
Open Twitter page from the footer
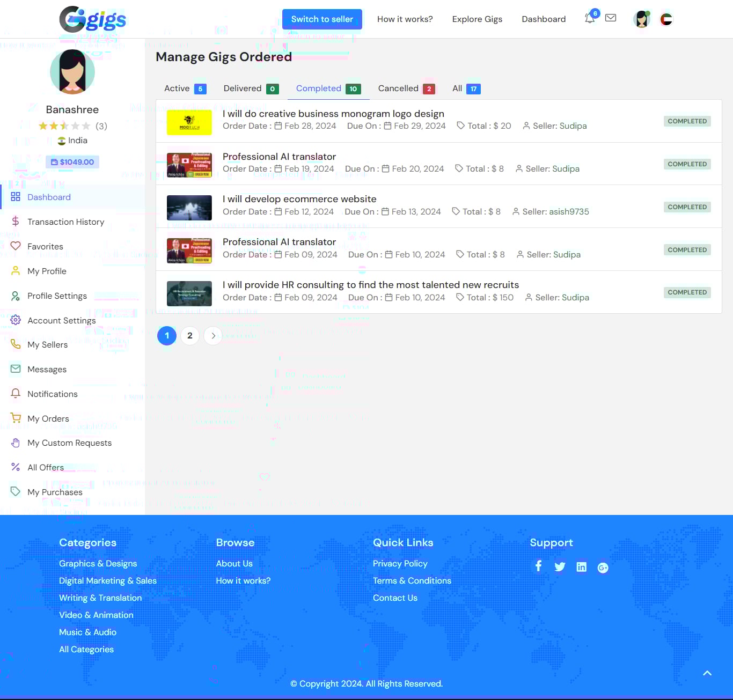pyautogui.click(x=560, y=567)
